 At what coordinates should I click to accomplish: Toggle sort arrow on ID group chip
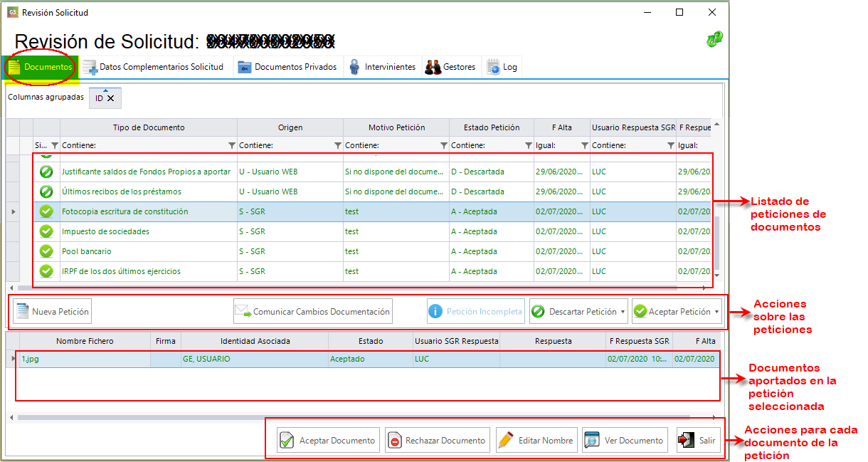(105, 90)
